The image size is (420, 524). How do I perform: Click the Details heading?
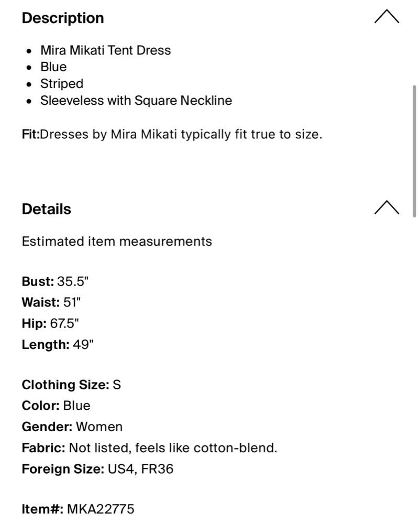coord(47,209)
